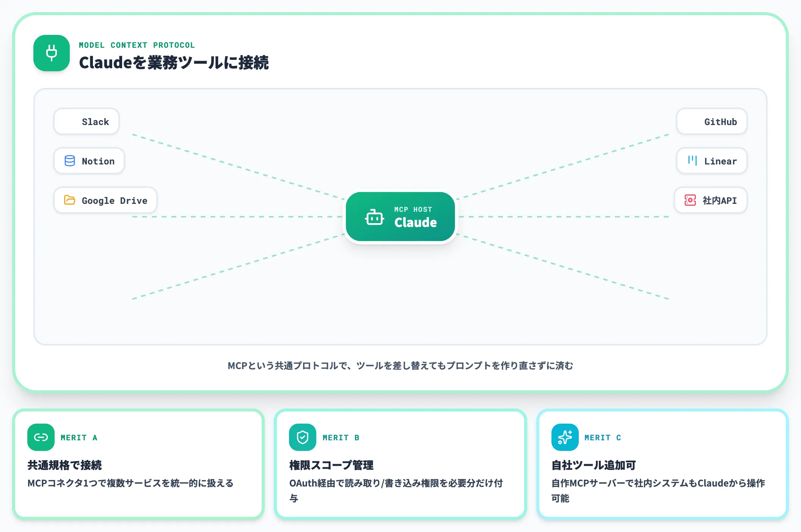Image resolution: width=801 pixels, height=532 pixels.
Task: Click the title 権限スコープ管理
Action: coord(331,465)
